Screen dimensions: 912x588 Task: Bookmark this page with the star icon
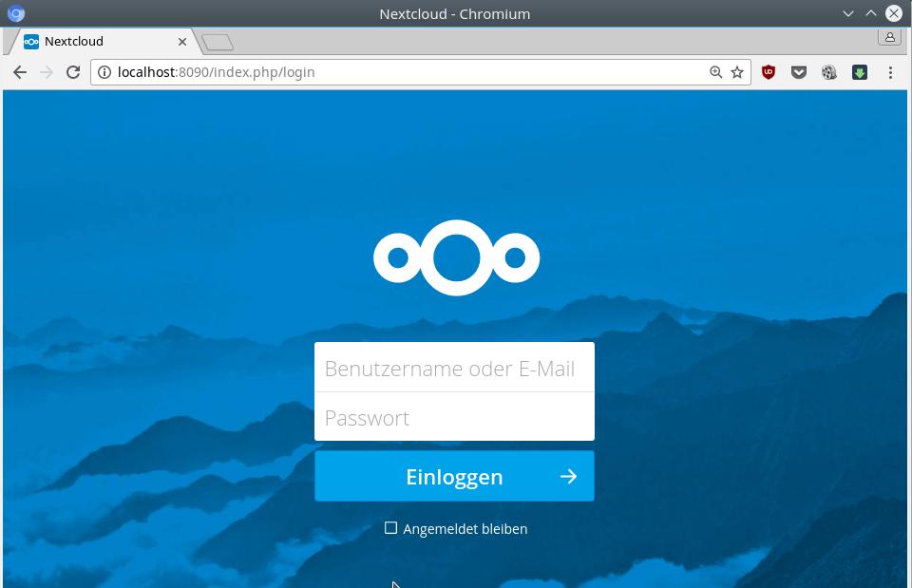(737, 72)
